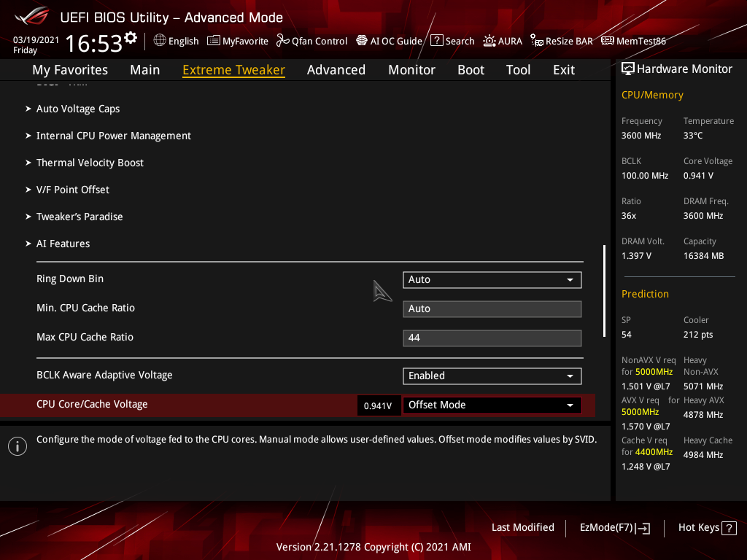The width and height of the screenshot is (747, 560).
Task: Click the Last Modified button
Action: click(x=522, y=528)
